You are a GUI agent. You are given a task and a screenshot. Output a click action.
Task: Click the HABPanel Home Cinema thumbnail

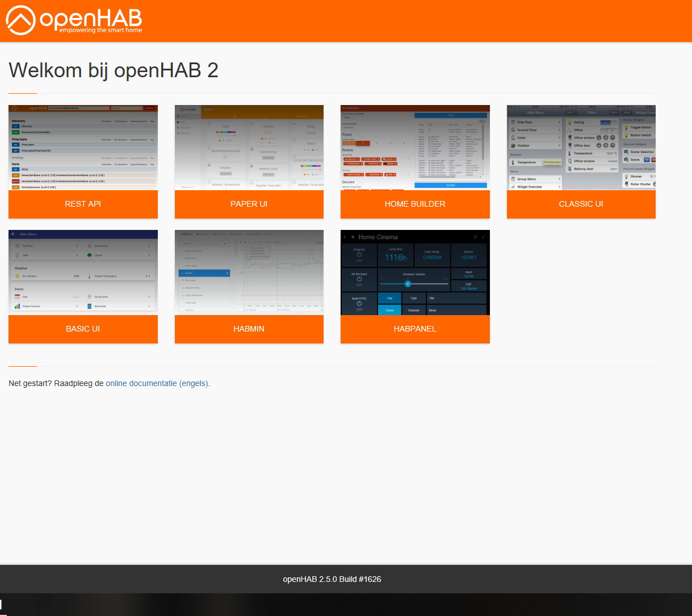[415, 273]
